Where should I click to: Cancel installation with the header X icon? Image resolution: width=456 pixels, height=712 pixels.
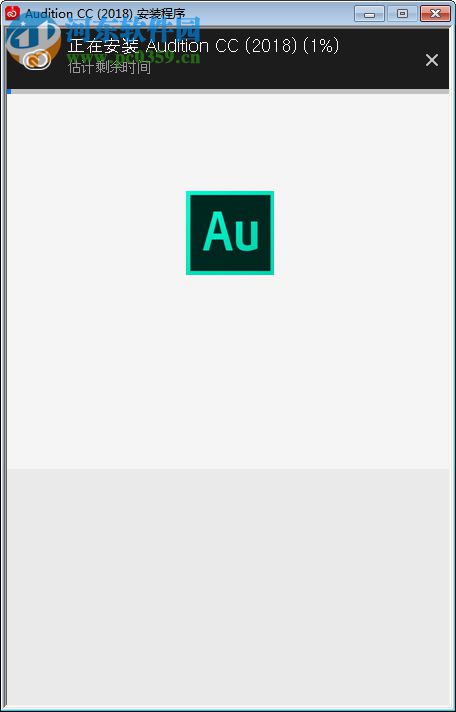(431, 60)
